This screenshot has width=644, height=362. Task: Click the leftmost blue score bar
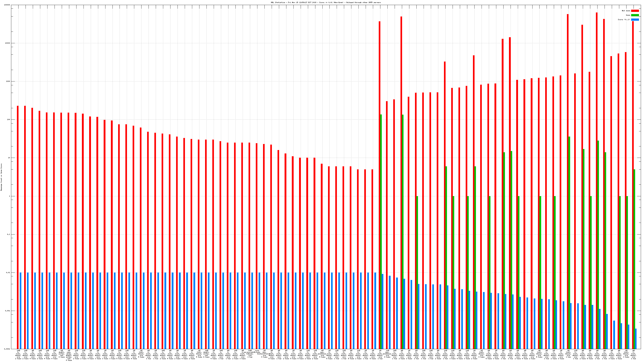tap(21, 311)
